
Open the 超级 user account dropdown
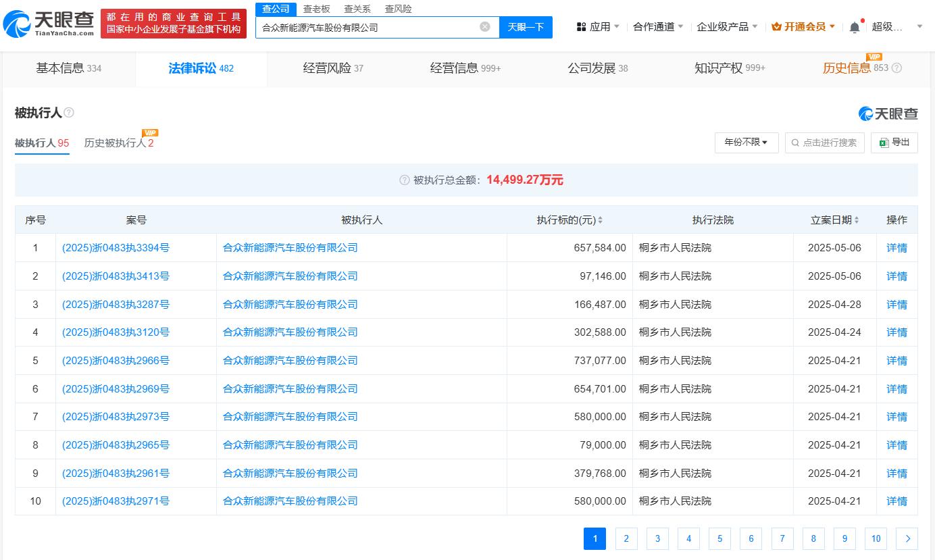(897, 27)
